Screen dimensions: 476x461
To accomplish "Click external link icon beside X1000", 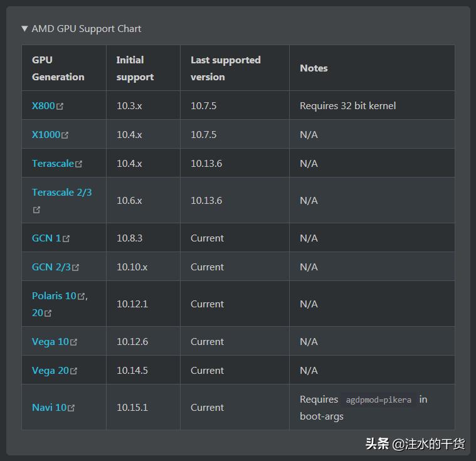I will [x=65, y=135].
